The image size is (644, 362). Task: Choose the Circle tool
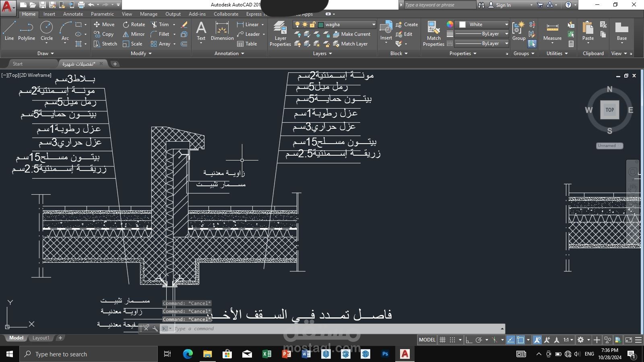tap(47, 31)
